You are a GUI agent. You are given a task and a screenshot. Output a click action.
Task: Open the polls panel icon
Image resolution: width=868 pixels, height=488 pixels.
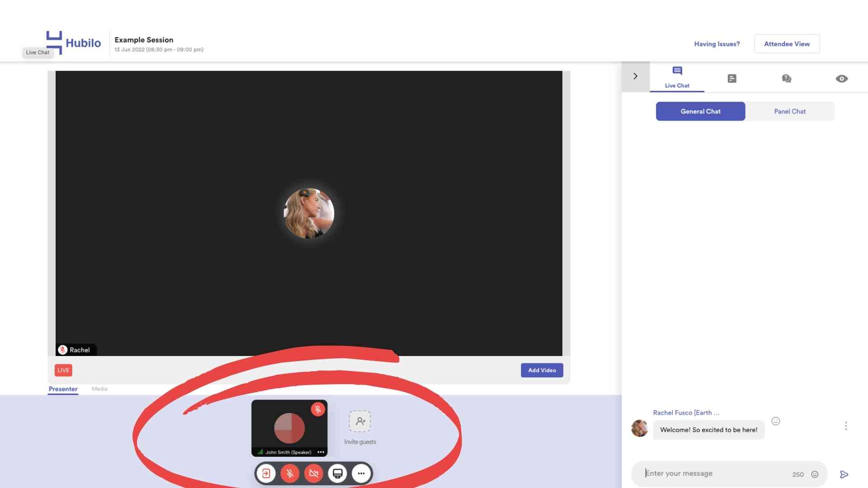pos(732,79)
